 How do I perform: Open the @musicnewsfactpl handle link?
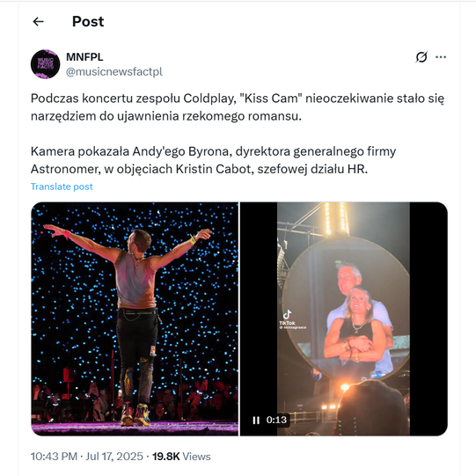pyautogui.click(x=114, y=71)
